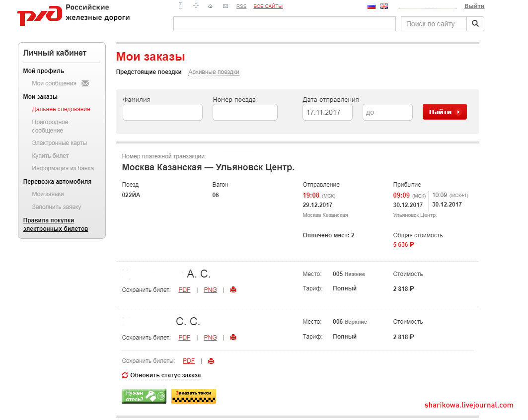Click the magnifier site search button
This screenshot has height=420, width=528.
coord(475,23)
